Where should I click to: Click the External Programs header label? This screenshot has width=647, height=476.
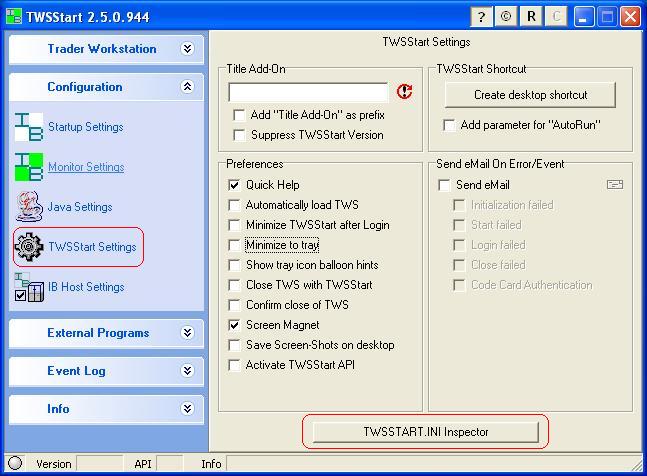(98, 332)
